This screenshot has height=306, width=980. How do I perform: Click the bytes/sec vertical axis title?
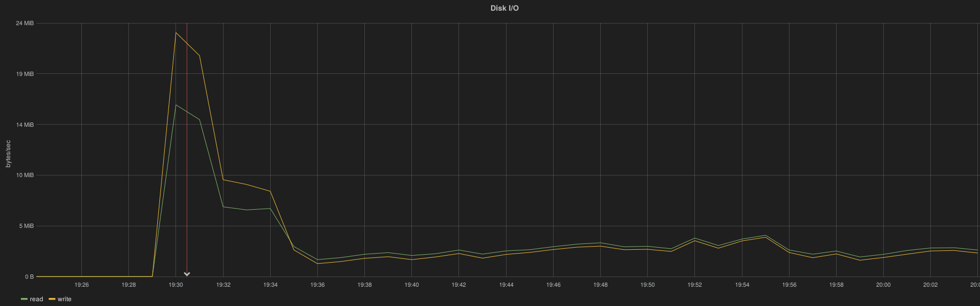point(8,154)
